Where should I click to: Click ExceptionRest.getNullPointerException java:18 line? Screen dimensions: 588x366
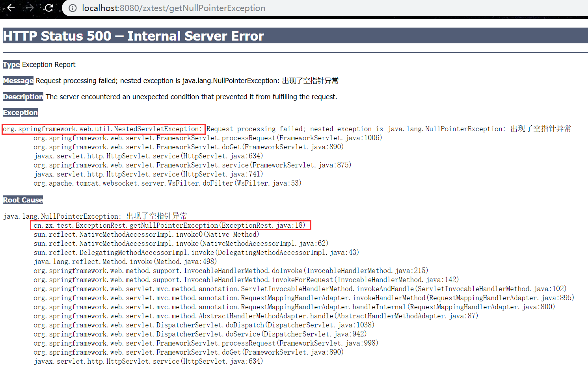click(x=169, y=225)
